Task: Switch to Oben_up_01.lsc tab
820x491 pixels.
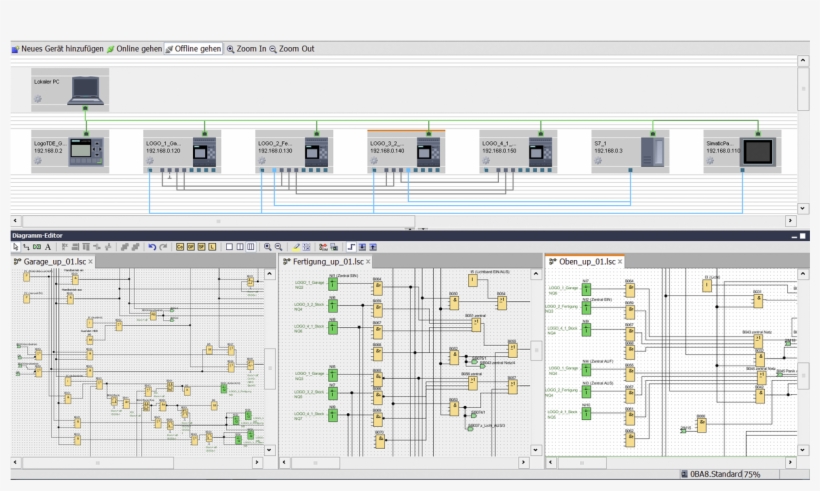Action: 585,261
